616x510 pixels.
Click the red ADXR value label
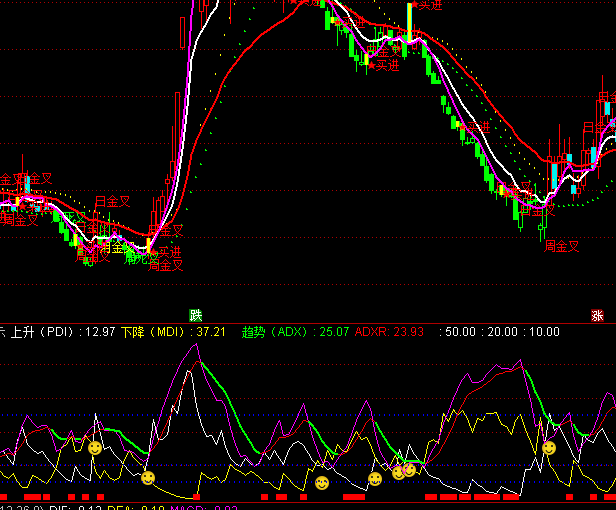pos(389,332)
